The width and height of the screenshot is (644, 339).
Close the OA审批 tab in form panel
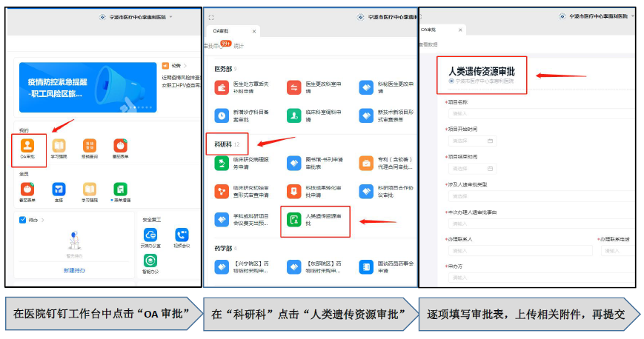(460, 30)
